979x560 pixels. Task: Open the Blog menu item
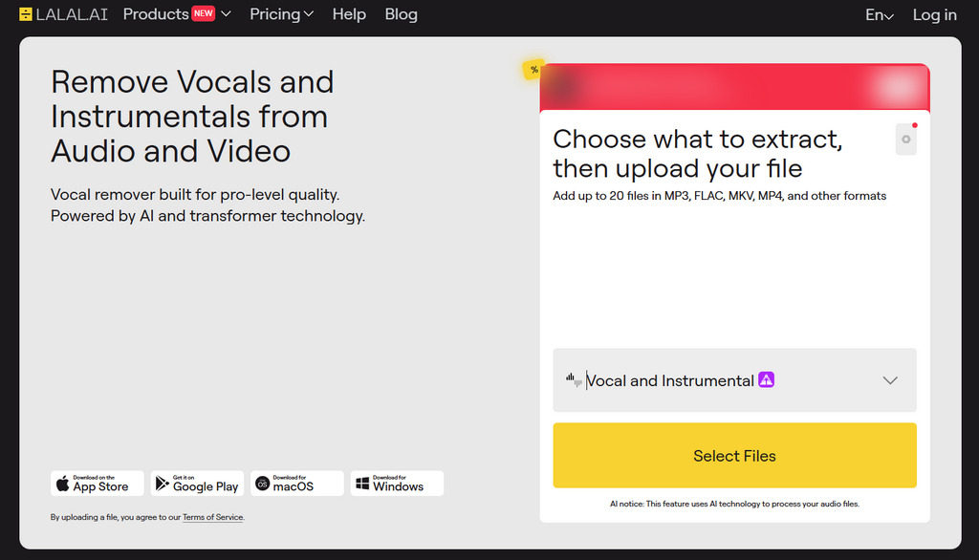click(401, 14)
